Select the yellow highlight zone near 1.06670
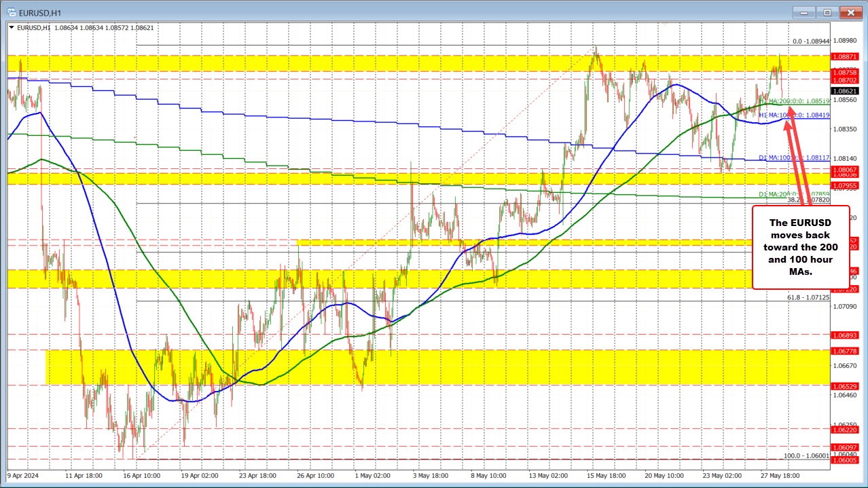 (204, 365)
